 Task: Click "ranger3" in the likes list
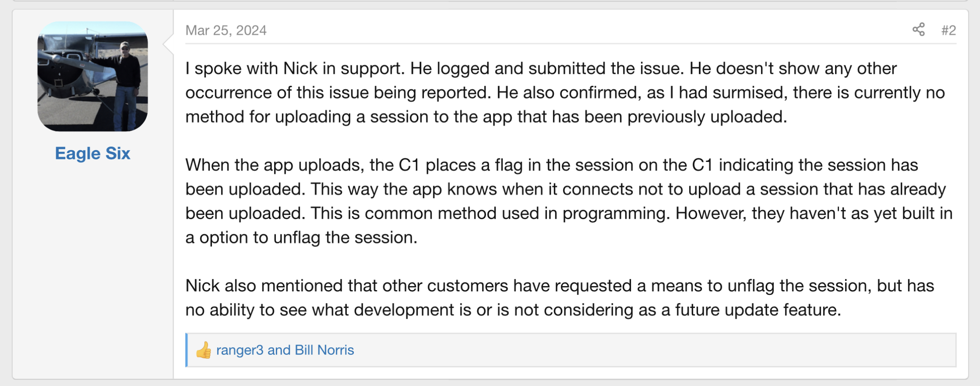tap(240, 350)
